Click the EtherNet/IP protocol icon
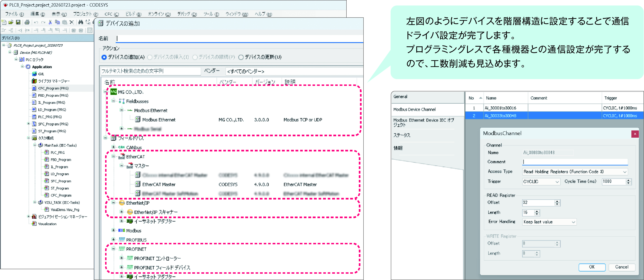 coord(122,203)
